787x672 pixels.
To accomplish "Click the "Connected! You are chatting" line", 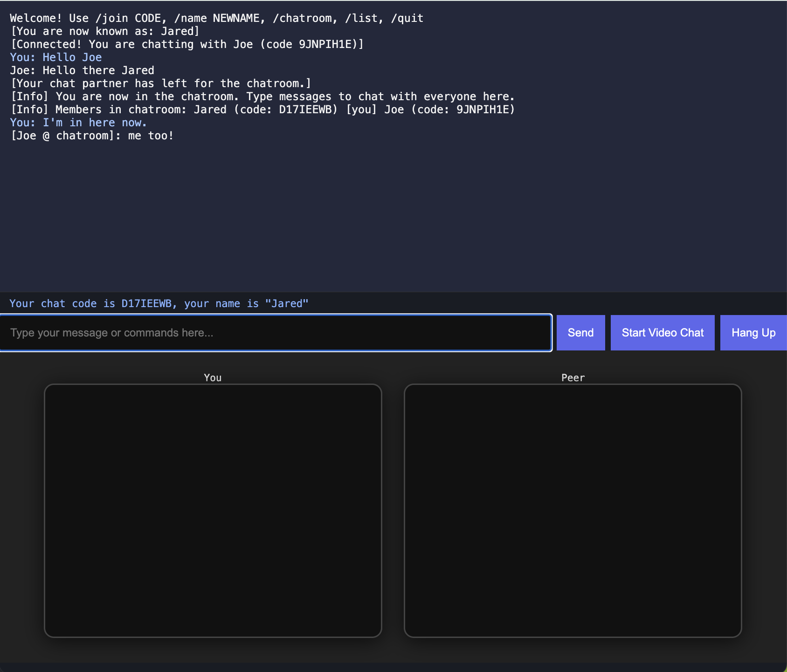I will 187,44.
